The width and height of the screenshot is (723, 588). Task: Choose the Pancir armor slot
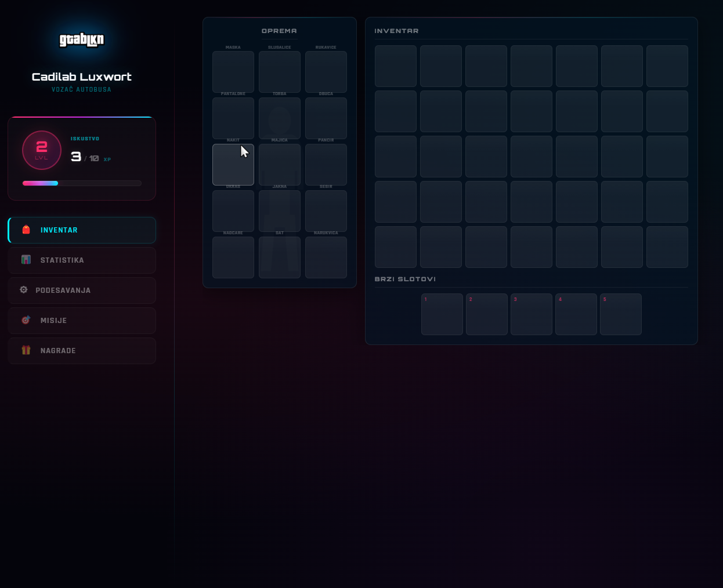pyautogui.click(x=326, y=165)
